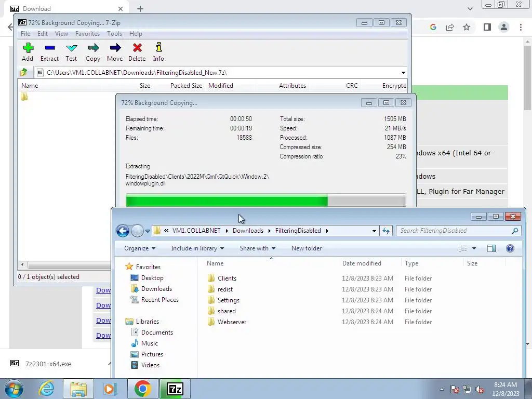Click the extraction progress bar
532x399 pixels.
pyautogui.click(x=265, y=200)
